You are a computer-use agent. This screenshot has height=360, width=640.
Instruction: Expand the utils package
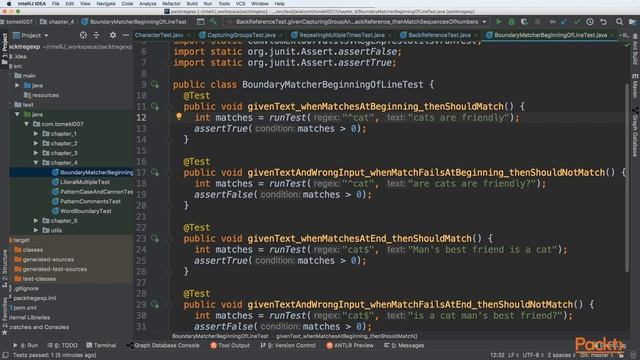click(36, 230)
